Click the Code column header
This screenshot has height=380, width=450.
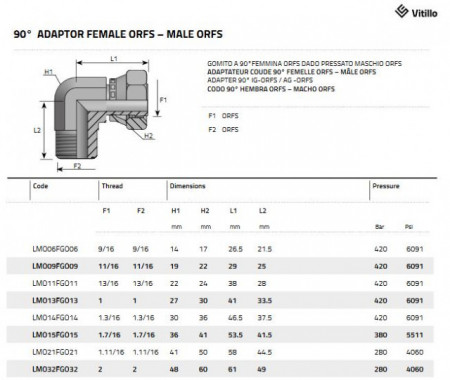(40, 186)
